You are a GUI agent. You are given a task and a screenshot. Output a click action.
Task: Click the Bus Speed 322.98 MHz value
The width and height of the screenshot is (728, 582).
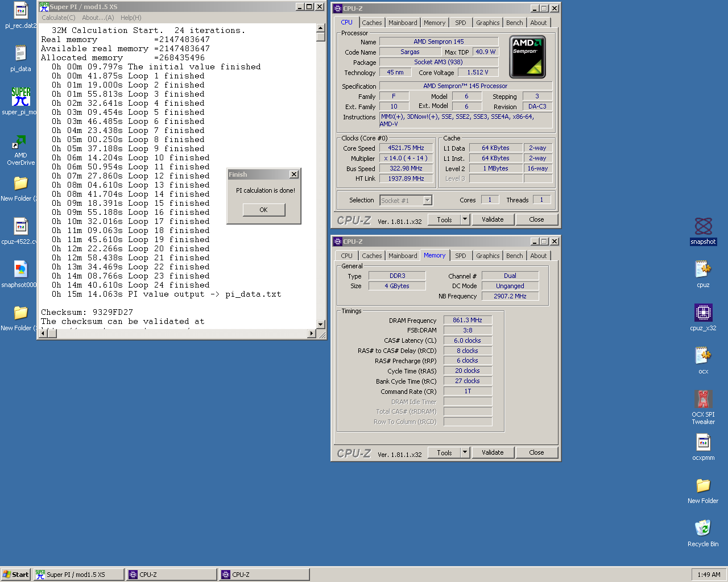(x=406, y=168)
